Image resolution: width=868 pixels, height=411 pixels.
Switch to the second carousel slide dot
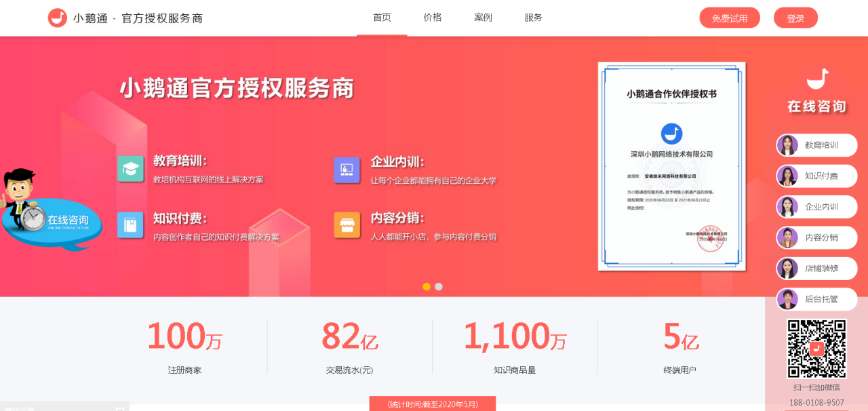pos(439,287)
